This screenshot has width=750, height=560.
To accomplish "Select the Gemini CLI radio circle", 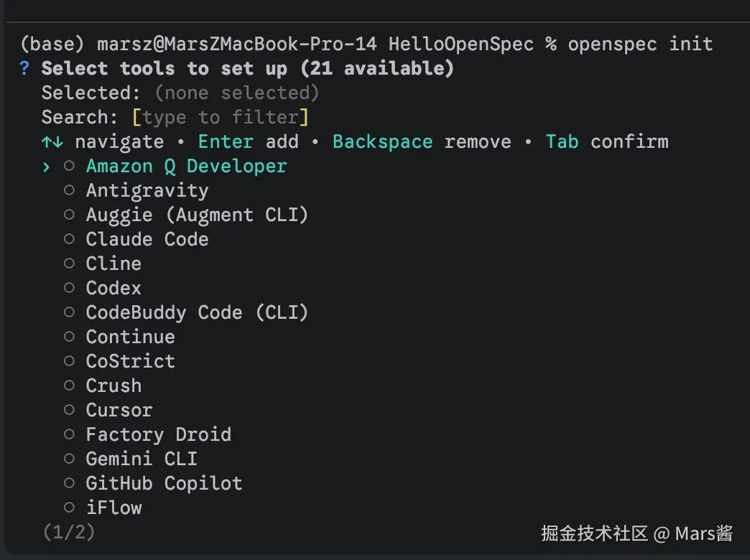I will click(x=70, y=459).
